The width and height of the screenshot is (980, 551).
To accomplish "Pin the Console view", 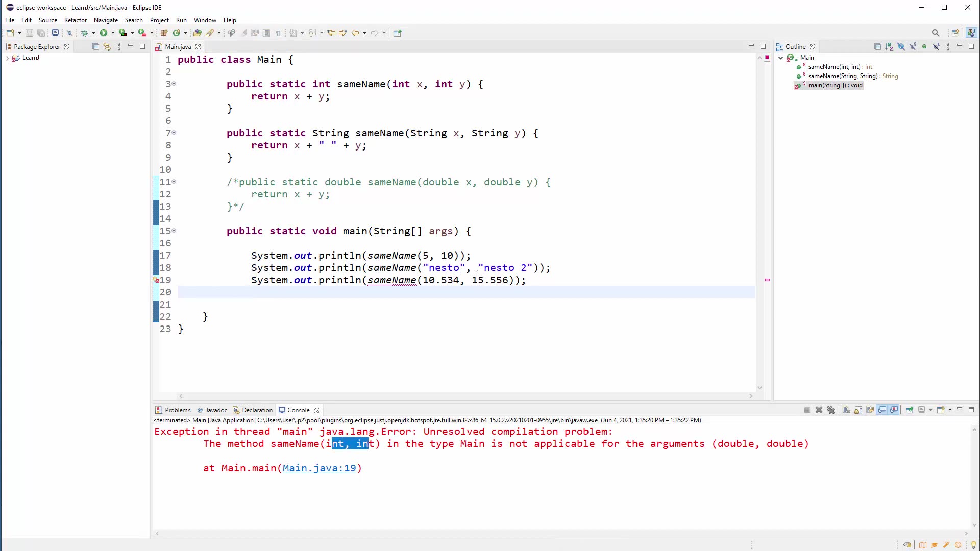I will click(x=910, y=410).
